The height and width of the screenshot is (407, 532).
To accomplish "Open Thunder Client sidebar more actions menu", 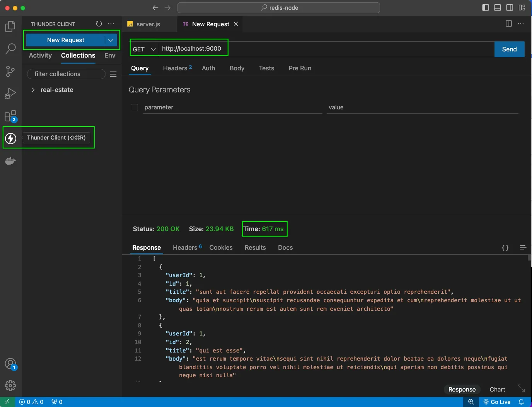I will [111, 24].
